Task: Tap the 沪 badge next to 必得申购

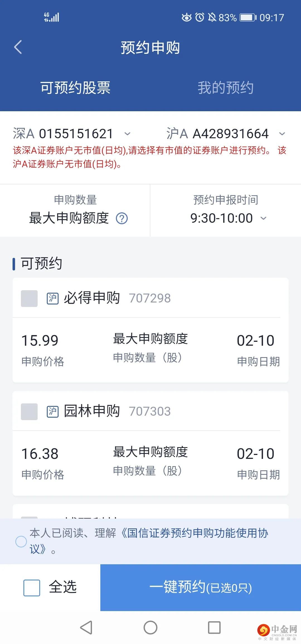Action: (52, 298)
